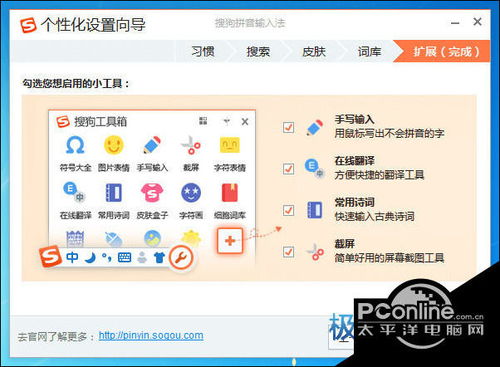Toggle punctuation mode on status bar
The height and width of the screenshot is (367, 500).
coord(106,257)
